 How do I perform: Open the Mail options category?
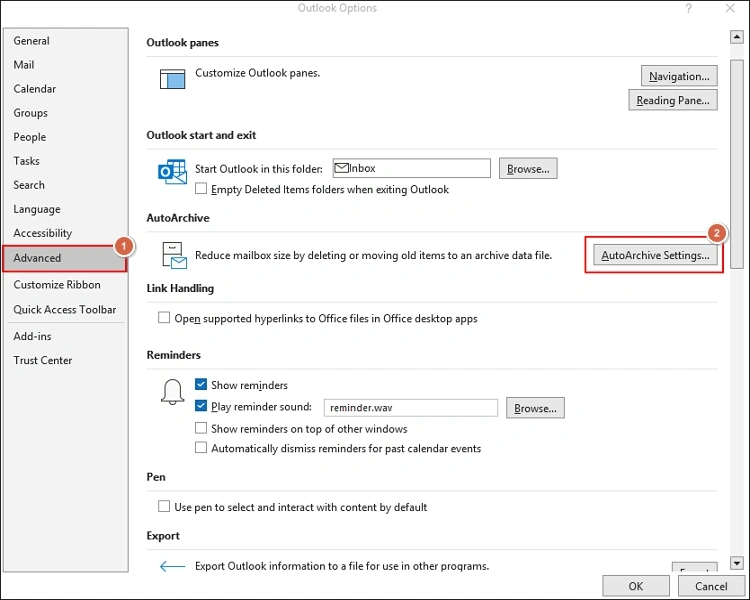(65, 65)
